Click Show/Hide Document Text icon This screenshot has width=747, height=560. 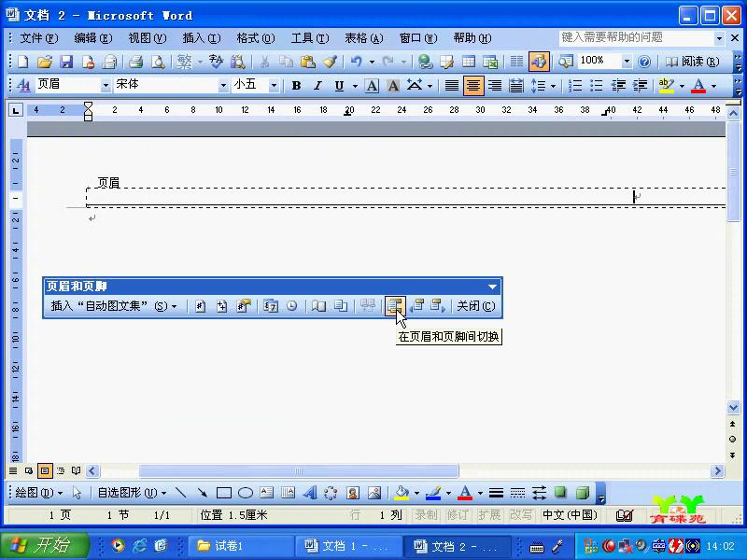pos(341,306)
